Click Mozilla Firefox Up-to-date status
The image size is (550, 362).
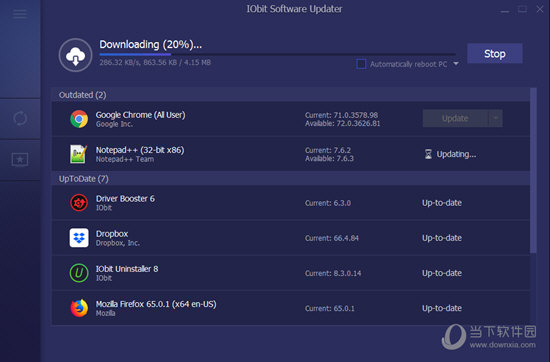(442, 308)
